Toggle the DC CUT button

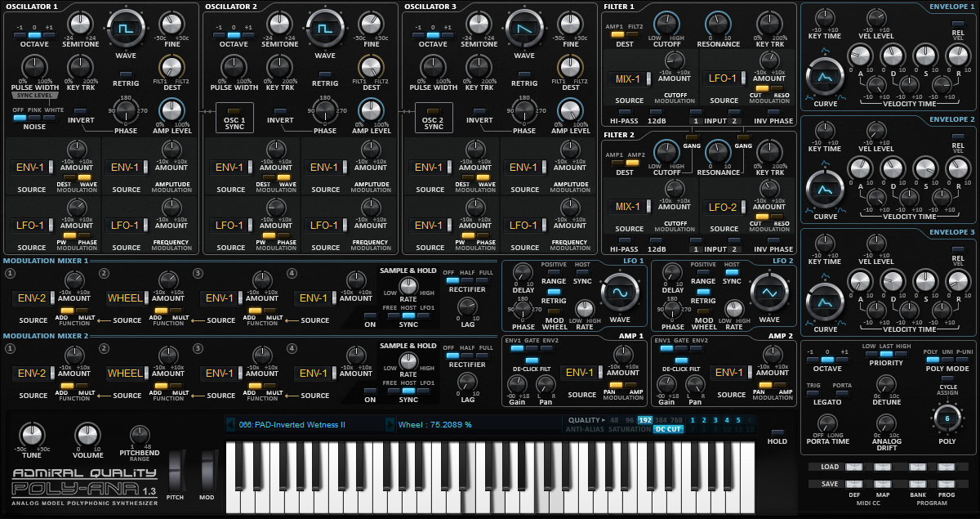pyautogui.click(x=668, y=429)
